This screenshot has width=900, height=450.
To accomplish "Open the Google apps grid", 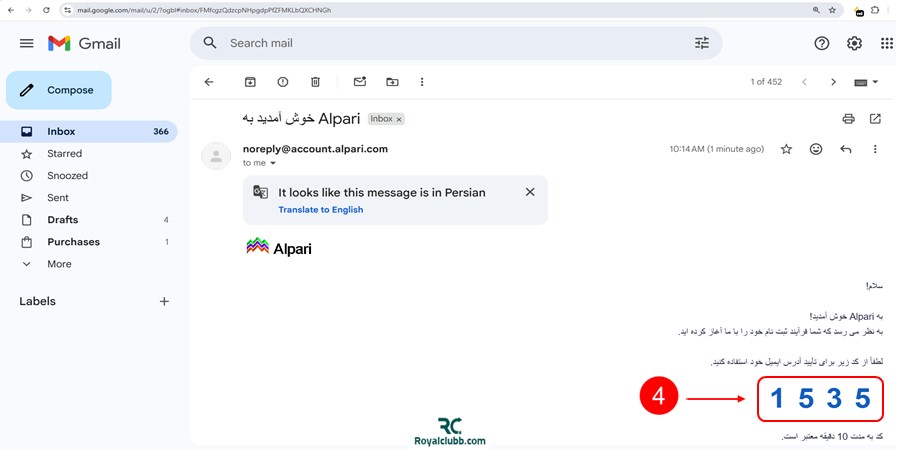I will tap(887, 43).
